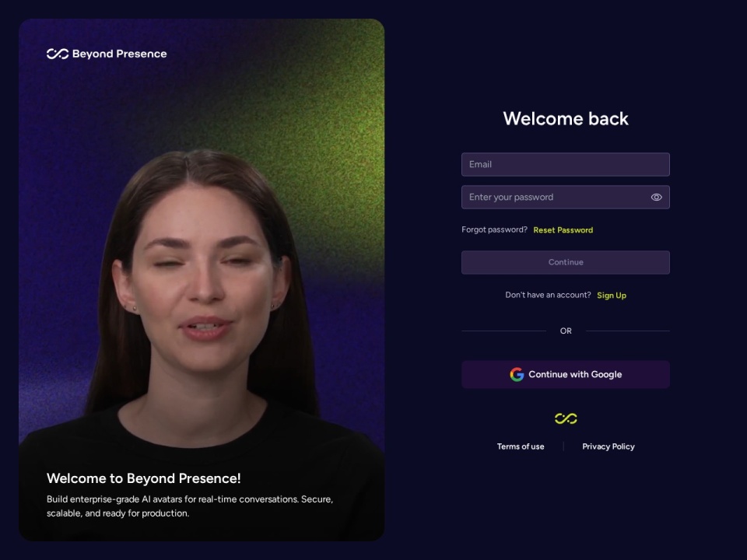The height and width of the screenshot is (560, 747).
Task: Open the Privacy Policy link
Action: pyautogui.click(x=608, y=446)
